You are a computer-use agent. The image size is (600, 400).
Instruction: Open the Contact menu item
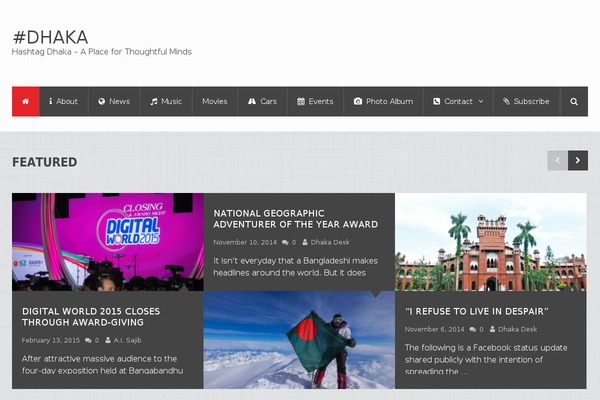pyautogui.click(x=458, y=101)
